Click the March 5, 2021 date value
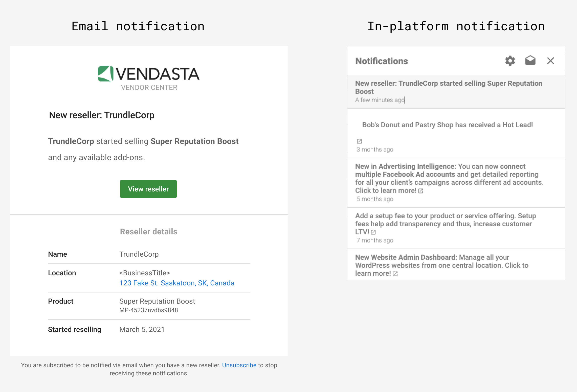 142,329
